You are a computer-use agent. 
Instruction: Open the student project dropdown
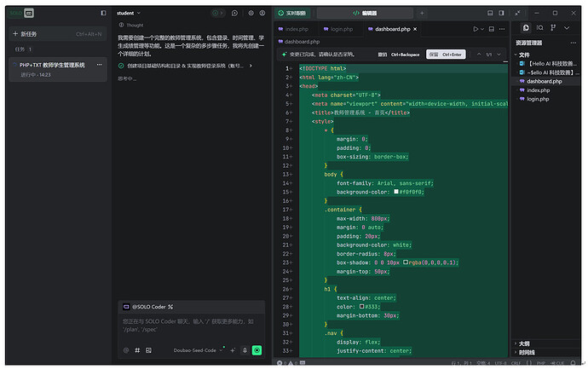[129, 13]
